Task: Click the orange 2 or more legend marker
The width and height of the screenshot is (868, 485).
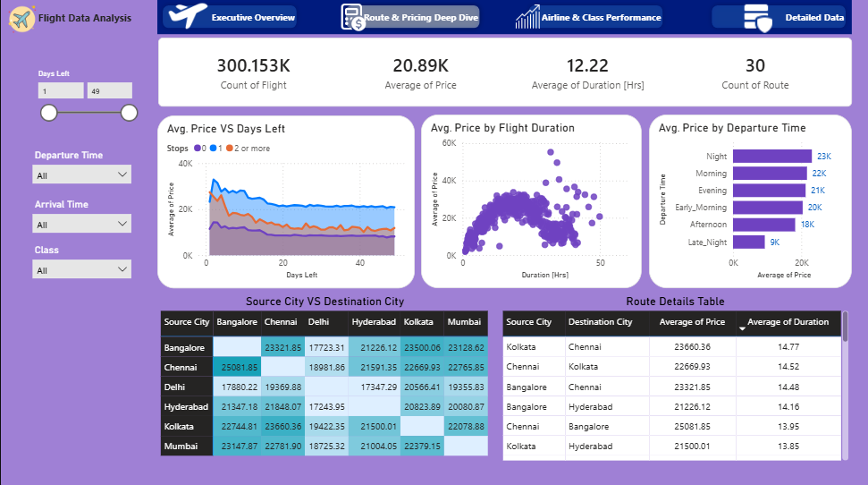Action: pyautogui.click(x=229, y=148)
